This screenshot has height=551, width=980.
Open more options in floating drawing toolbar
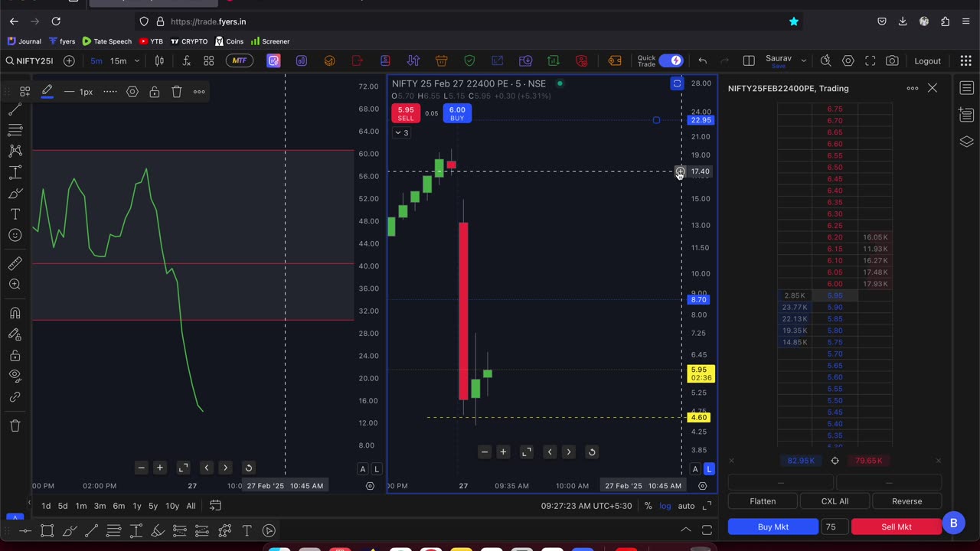pyautogui.click(x=199, y=92)
